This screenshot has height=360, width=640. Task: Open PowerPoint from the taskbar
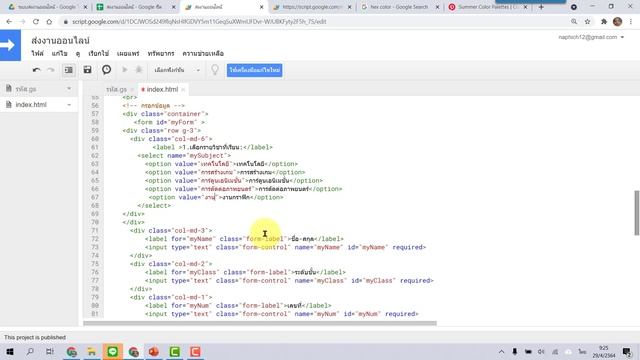pyautogui.click(x=154, y=351)
